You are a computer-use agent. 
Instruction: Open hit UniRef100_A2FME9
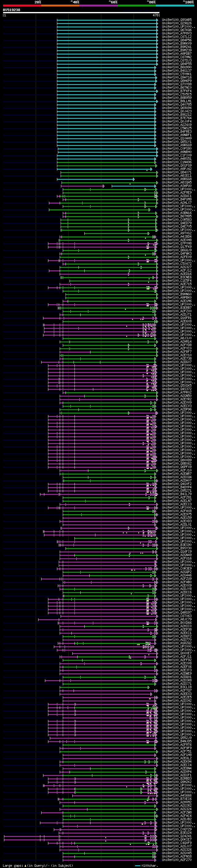click(177, 193)
